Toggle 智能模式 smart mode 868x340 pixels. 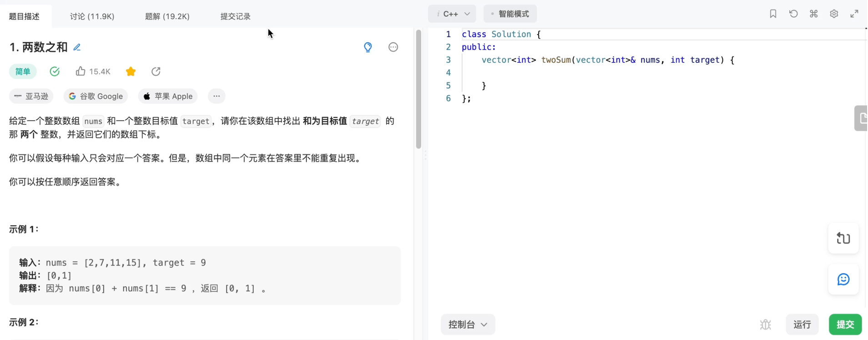pyautogui.click(x=510, y=14)
